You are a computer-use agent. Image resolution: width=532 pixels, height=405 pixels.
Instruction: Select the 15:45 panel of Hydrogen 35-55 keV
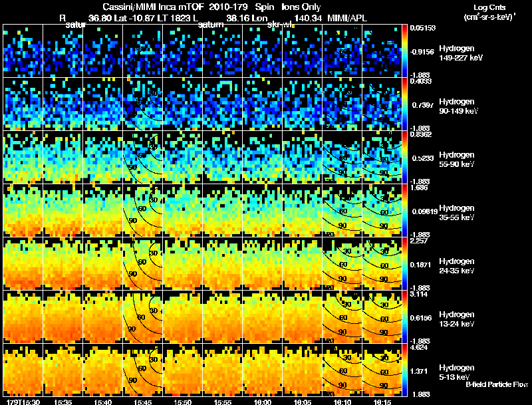pyautogui.click(x=142, y=210)
